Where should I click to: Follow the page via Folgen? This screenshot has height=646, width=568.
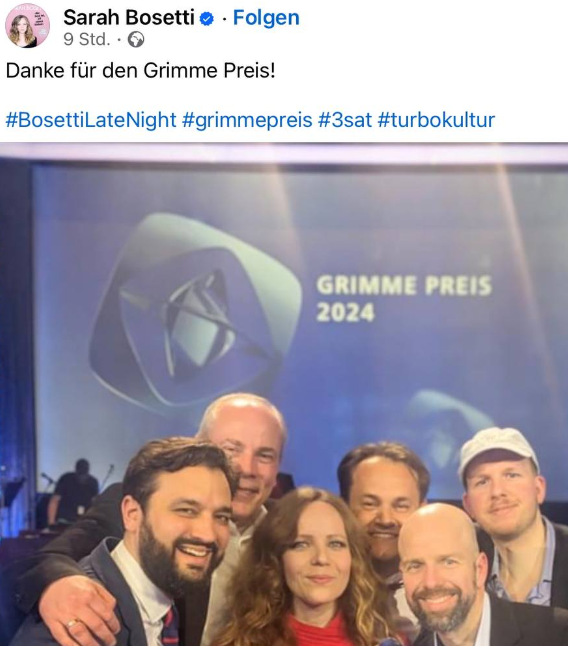pos(266,18)
